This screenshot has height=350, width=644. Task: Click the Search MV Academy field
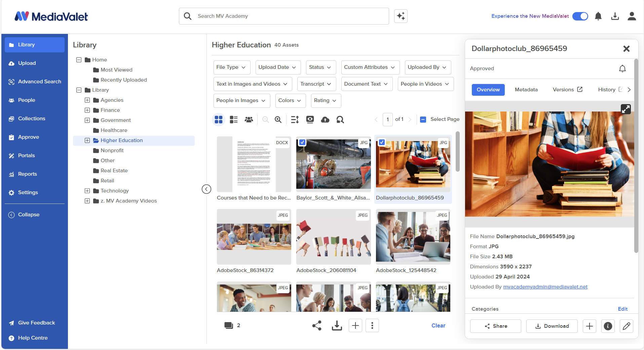pos(284,16)
